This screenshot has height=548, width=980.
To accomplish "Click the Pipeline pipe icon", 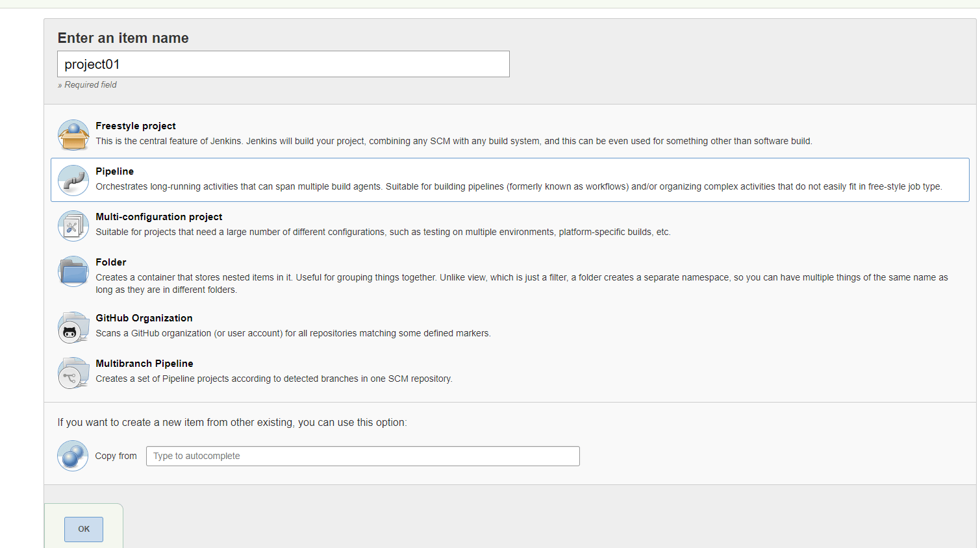I will coord(73,180).
